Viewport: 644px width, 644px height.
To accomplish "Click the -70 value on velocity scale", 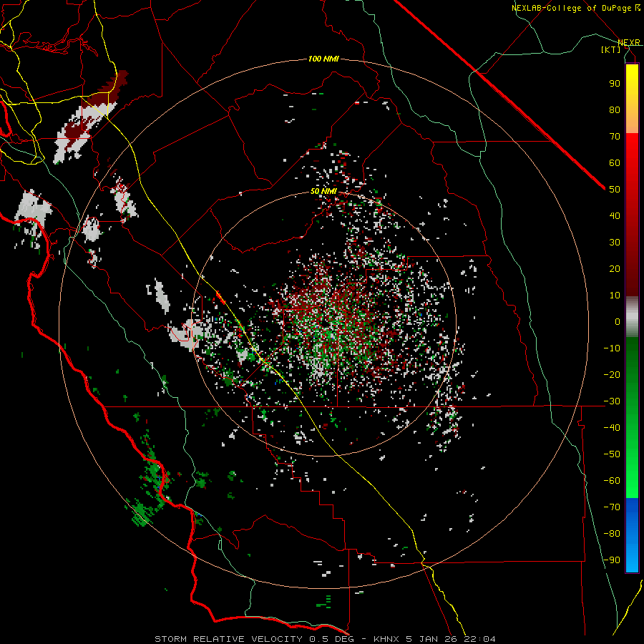I will click(612, 507).
